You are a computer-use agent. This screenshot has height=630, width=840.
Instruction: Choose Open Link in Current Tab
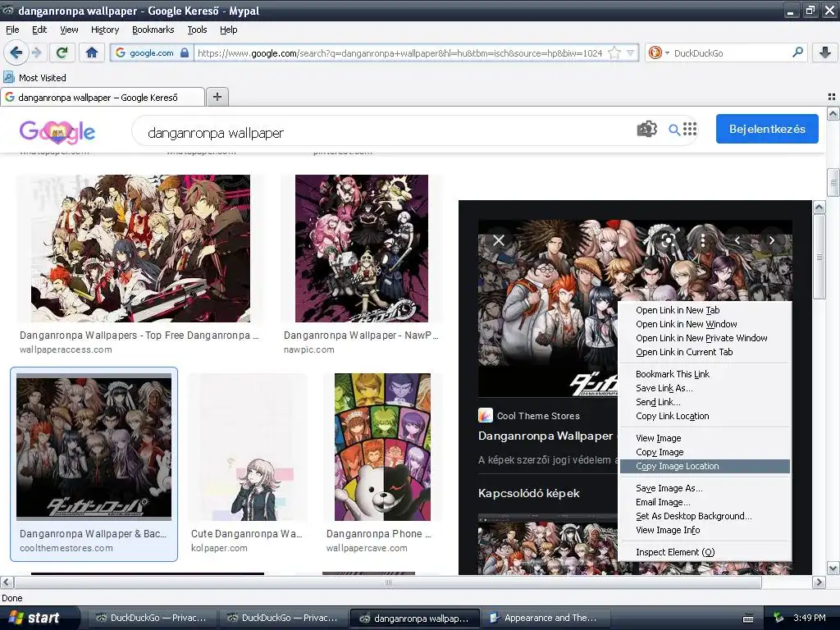pyautogui.click(x=705, y=352)
